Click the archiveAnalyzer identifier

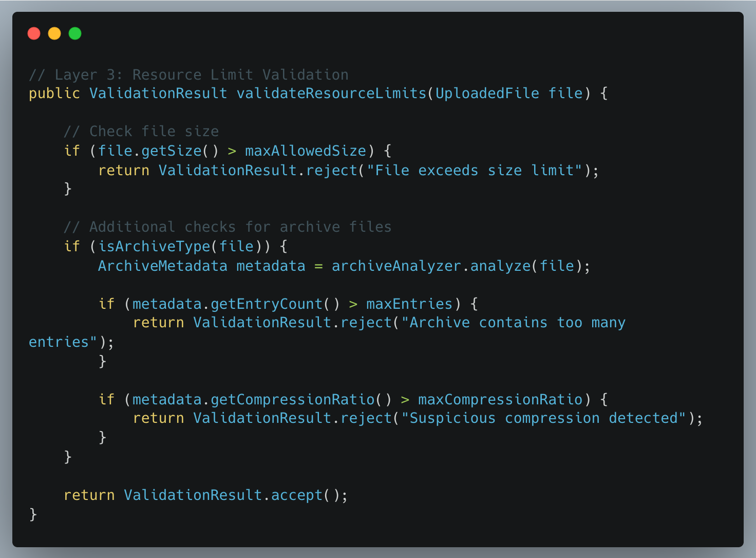point(396,266)
